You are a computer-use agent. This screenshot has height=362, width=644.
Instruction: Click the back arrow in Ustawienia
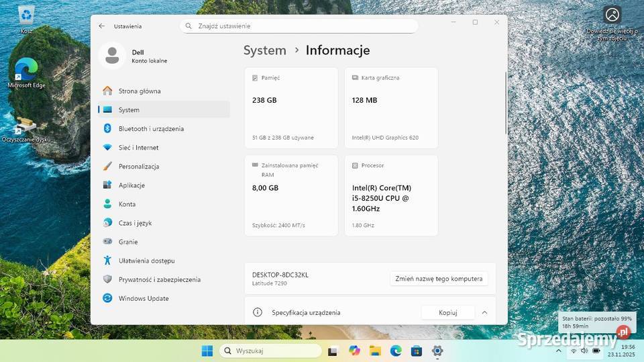coord(102,26)
